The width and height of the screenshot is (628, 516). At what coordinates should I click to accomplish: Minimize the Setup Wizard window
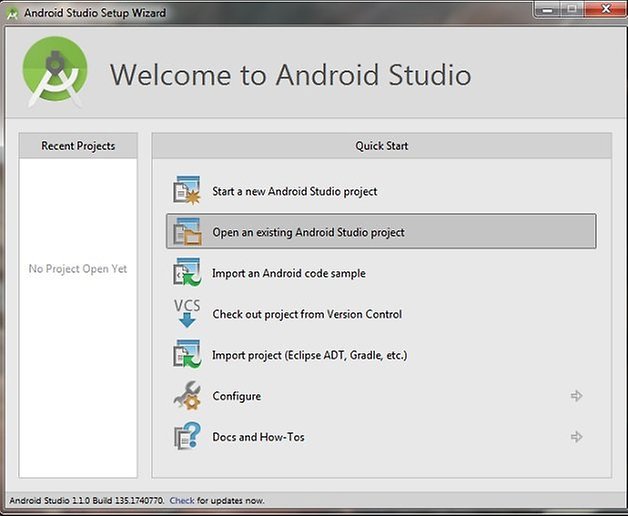[547, 10]
